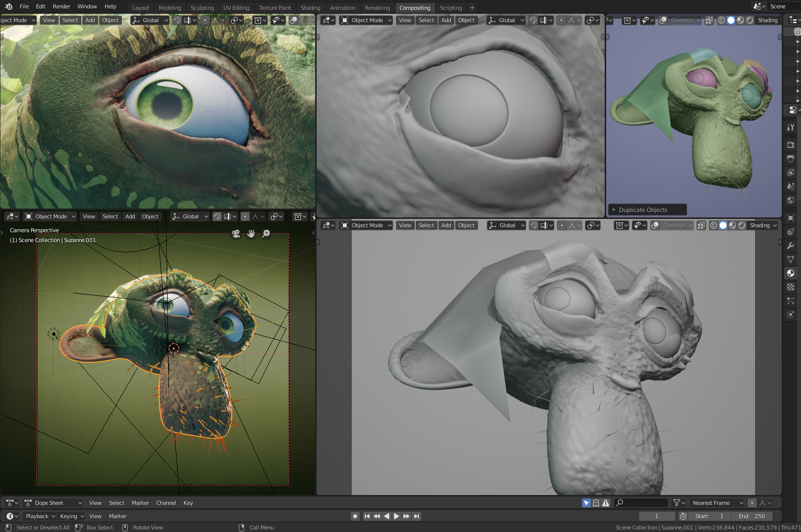
Task: Enable wireframe shading in top-right viewport
Action: coord(722,20)
